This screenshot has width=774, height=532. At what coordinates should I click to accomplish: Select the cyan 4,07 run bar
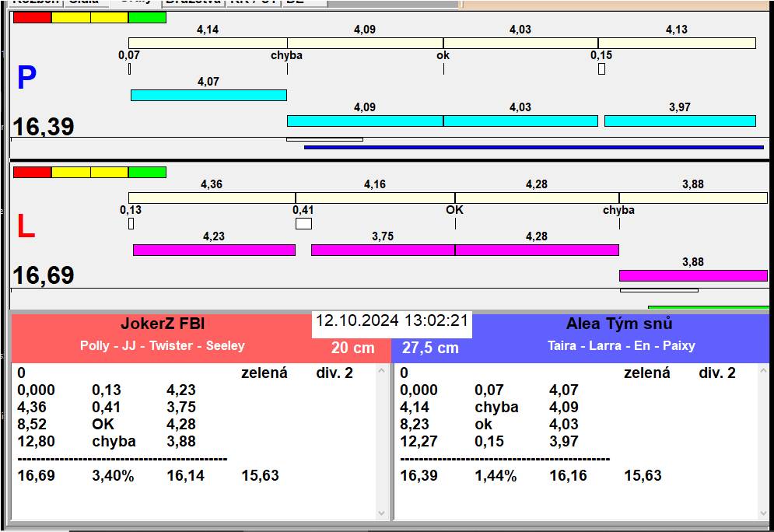(208, 95)
